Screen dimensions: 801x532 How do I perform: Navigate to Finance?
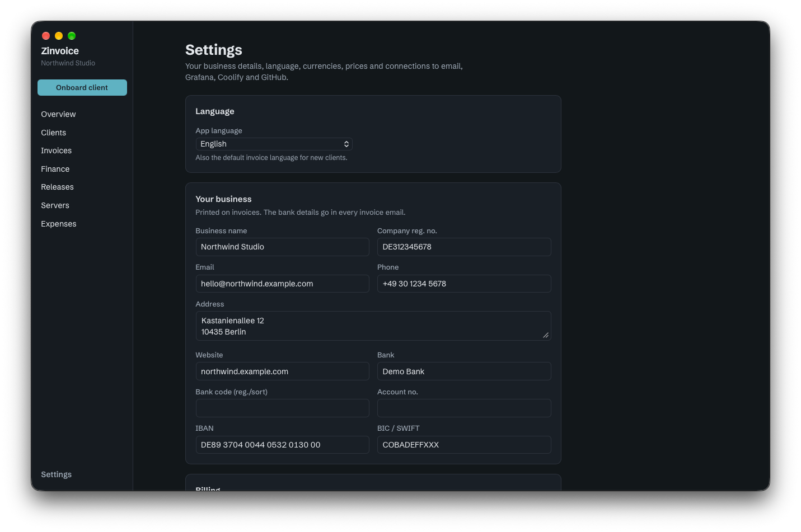[x=55, y=169]
